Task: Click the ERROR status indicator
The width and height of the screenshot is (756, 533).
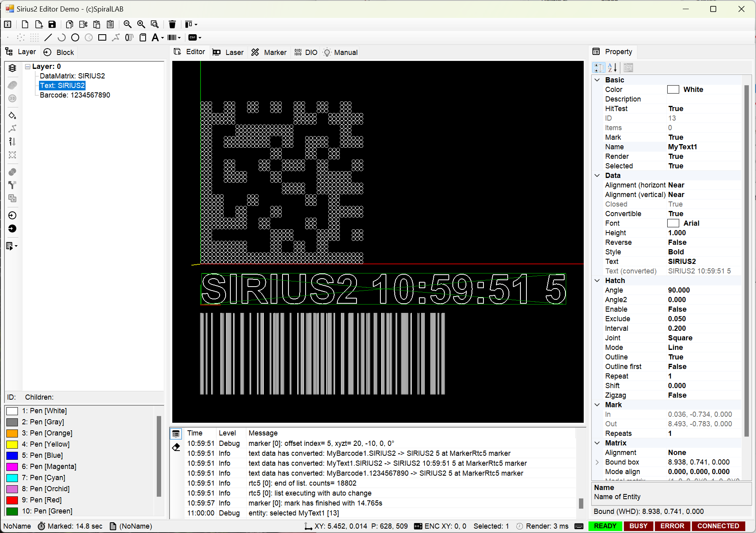Action: [672, 526]
